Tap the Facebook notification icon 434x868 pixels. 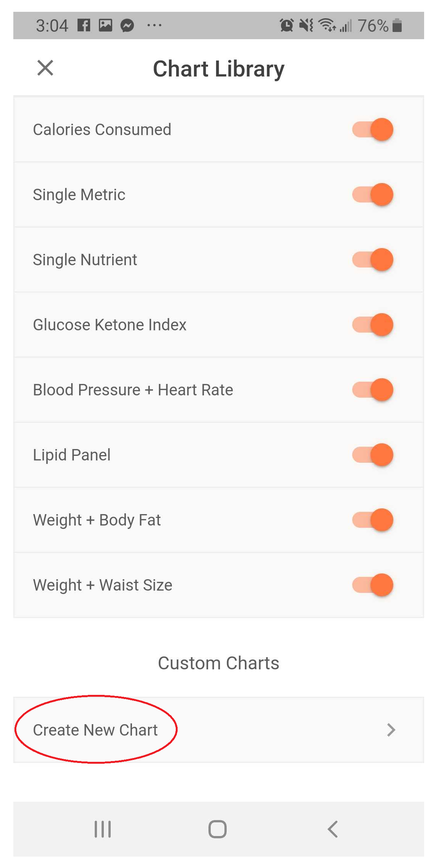point(84,25)
